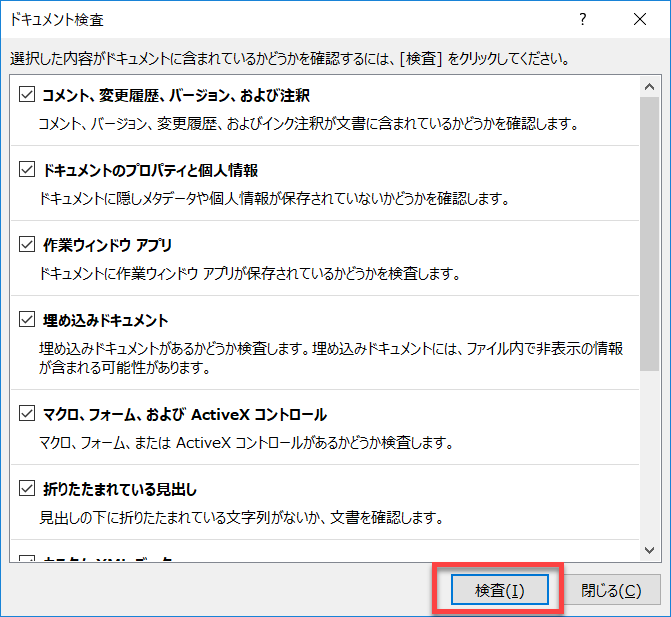Disable the 作業ウィンドウ アプリ checkbox
671x617 pixels.
click(x=27, y=245)
